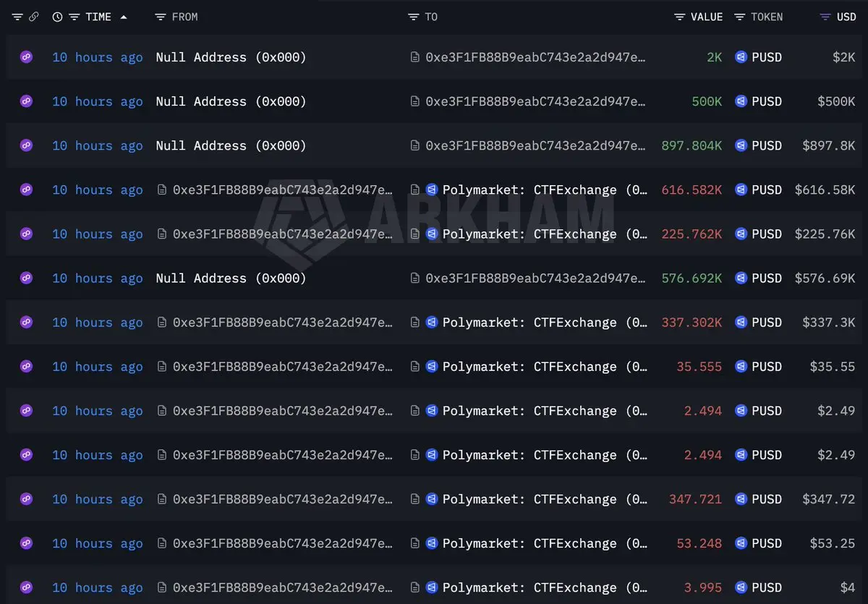868x604 pixels.
Task: Click the PUSD token icon in the $2K row
Action: [741, 57]
